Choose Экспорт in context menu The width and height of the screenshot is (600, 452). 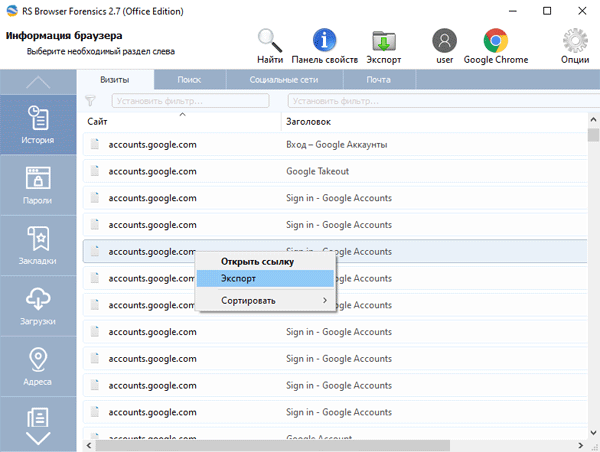click(x=265, y=278)
